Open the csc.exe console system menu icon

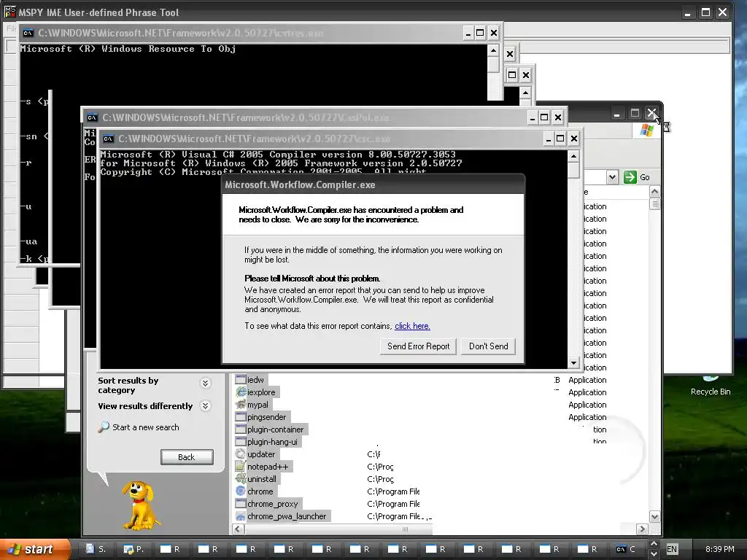pos(109,139)
